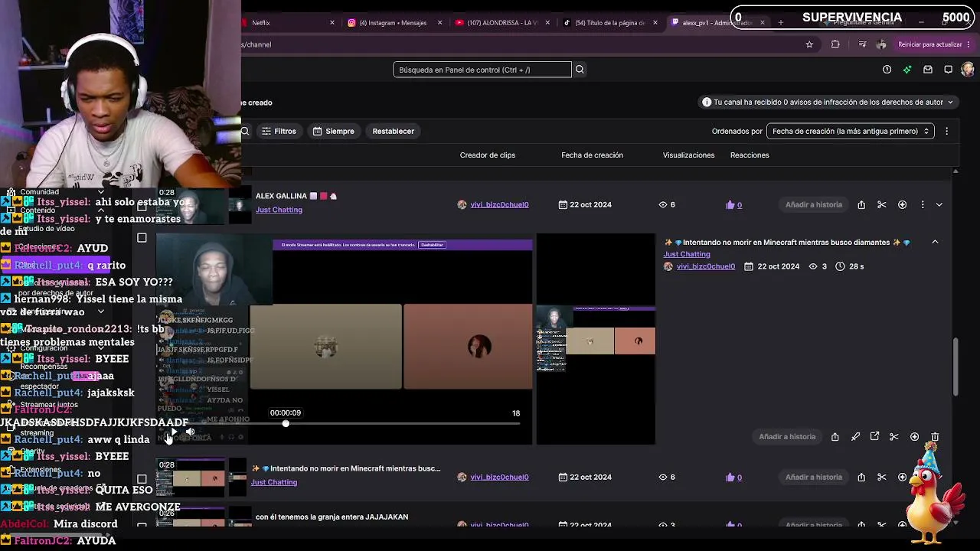Delete the expanded clip with the trash icon

point(935,437)
